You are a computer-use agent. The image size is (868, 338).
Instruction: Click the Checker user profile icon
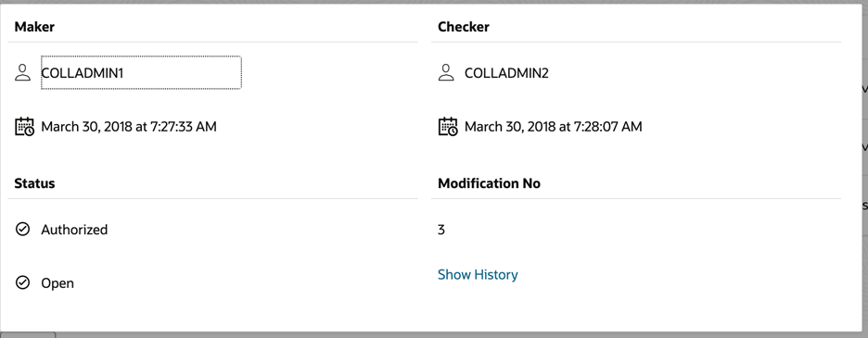[446, 72]
